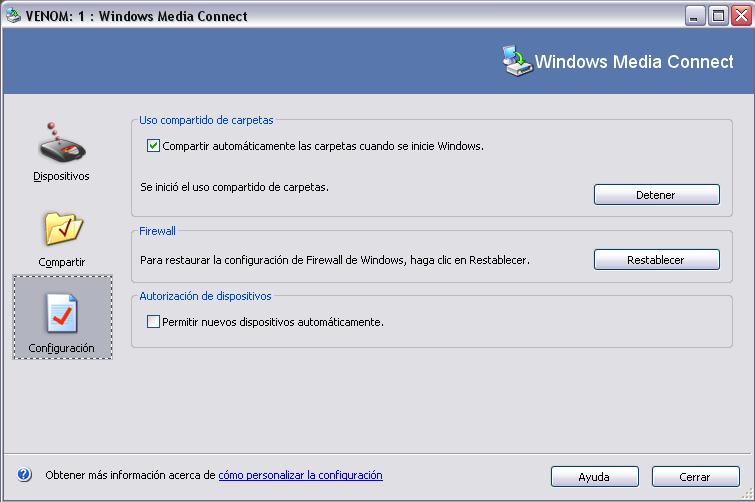This screenshot has height=502, width=755.
Task: Click the Compartir label
Action: (x=62, y=262)
